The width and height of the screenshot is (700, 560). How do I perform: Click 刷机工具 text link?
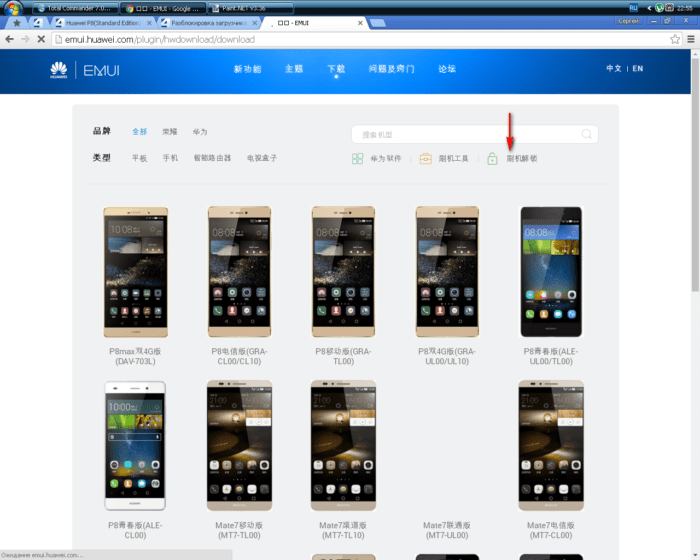point(453,159)
